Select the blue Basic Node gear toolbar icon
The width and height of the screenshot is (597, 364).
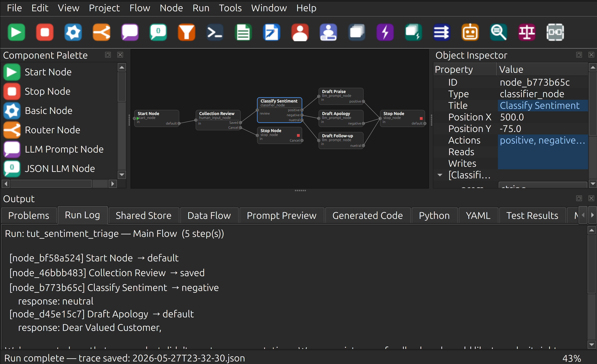coord(73,32)
